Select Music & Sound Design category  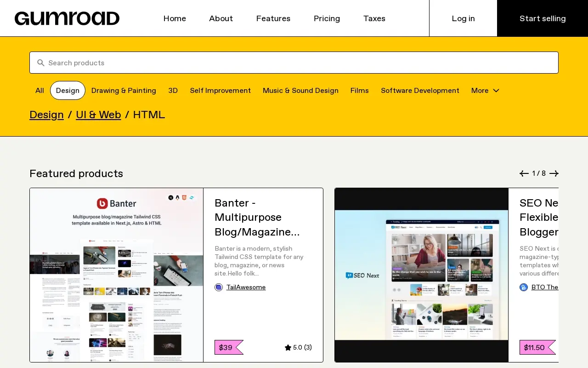[x=300, y=91]
